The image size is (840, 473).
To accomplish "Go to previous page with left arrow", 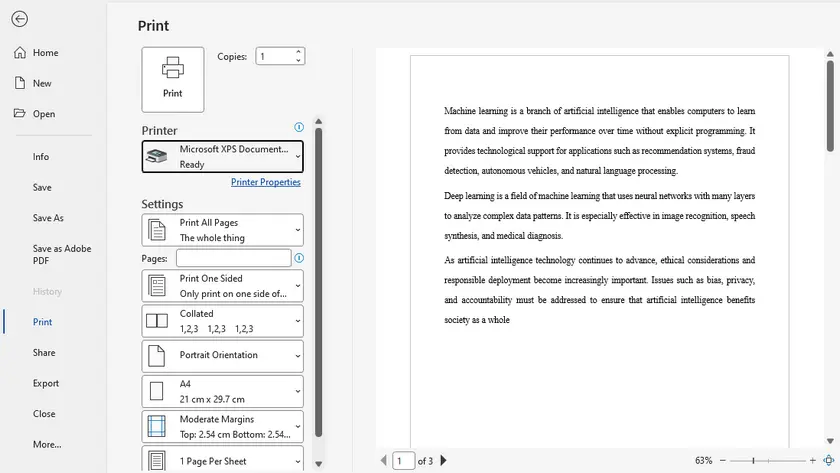I will click(384, 460).
